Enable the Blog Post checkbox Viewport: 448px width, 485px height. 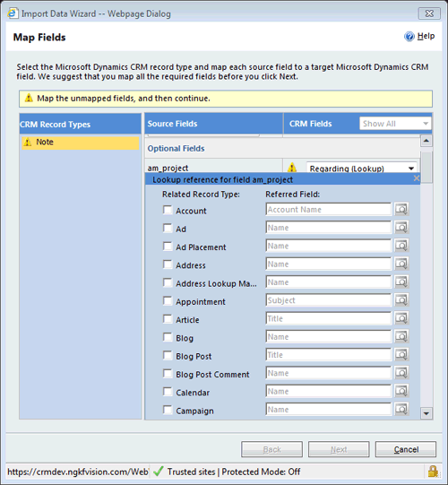tap(168, 355)
